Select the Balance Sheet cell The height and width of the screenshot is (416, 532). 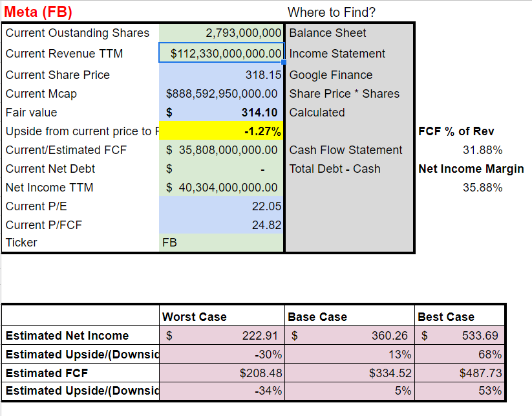pos(328,33)
